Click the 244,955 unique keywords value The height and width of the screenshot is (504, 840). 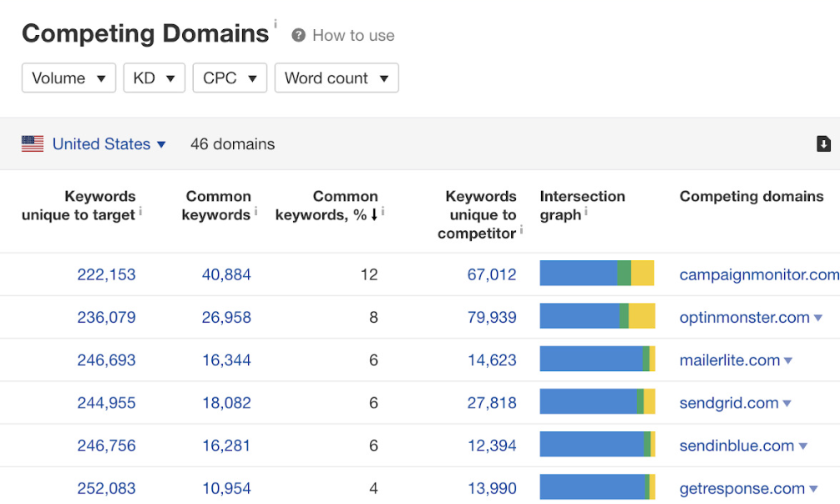pyautogui.click(x=107, y=403)
